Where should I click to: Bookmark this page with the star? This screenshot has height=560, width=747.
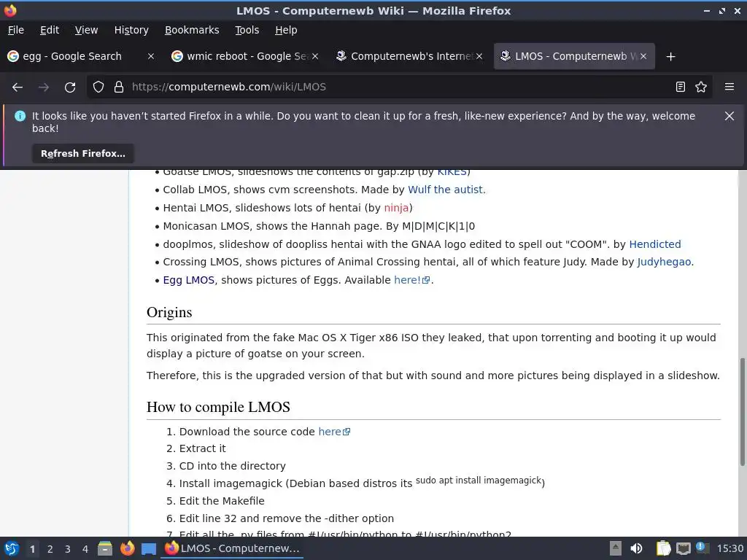701,87
